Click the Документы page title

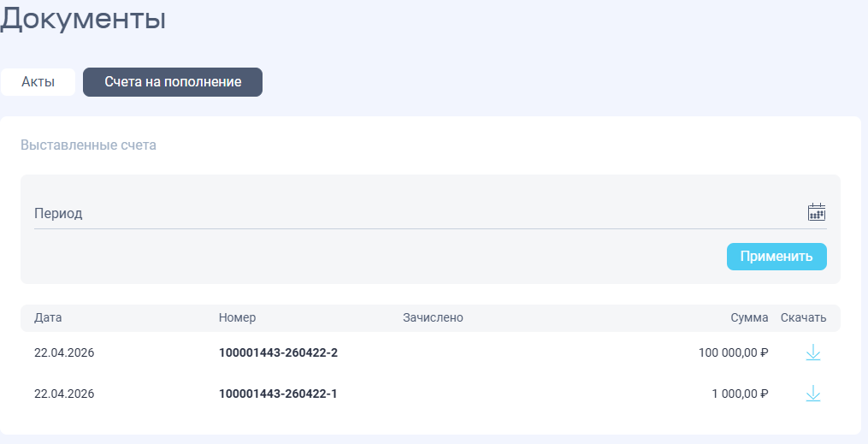[x=83, y=19]
